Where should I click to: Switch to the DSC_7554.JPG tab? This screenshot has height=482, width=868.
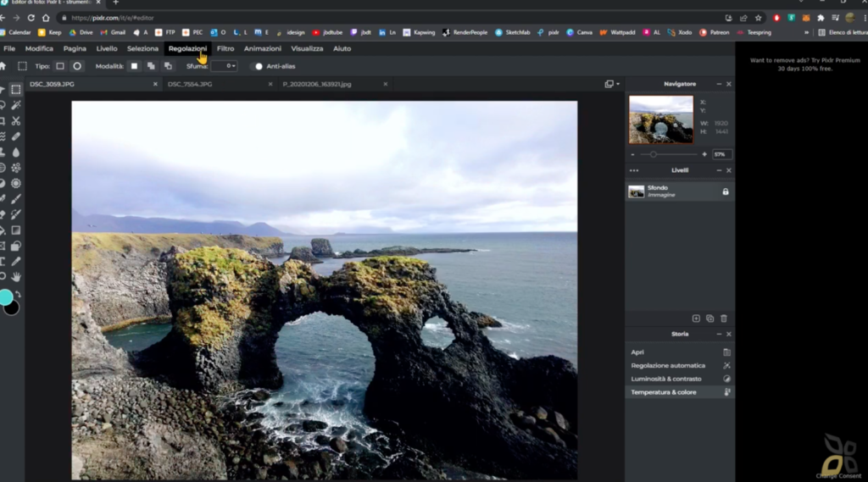(x=190, y=84)
